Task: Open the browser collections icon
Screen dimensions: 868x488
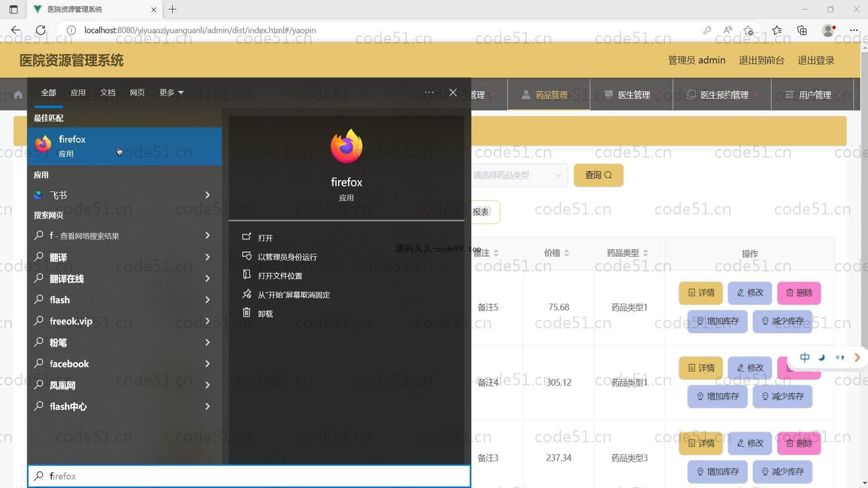Action: pos(802,30)
